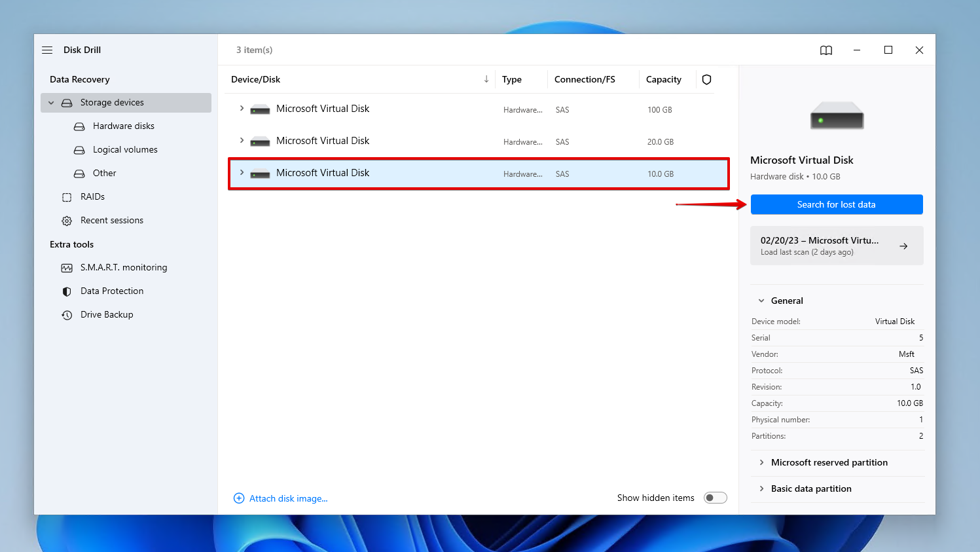The height and width of the screenshot is (552, 980).
Task: Click the 3 item(s) counter text
Action: (x=254, y=50)
